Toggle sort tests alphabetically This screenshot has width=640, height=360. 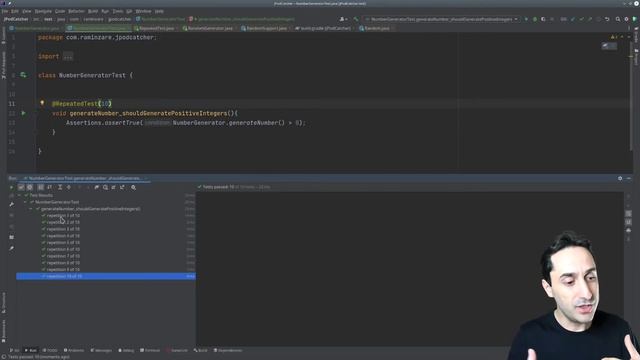pyautogui.click(x=40, y=187)
